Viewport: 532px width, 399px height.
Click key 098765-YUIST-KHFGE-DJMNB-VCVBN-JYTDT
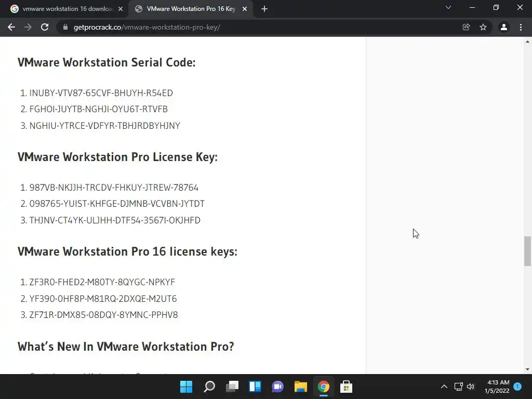click(117, 204)
